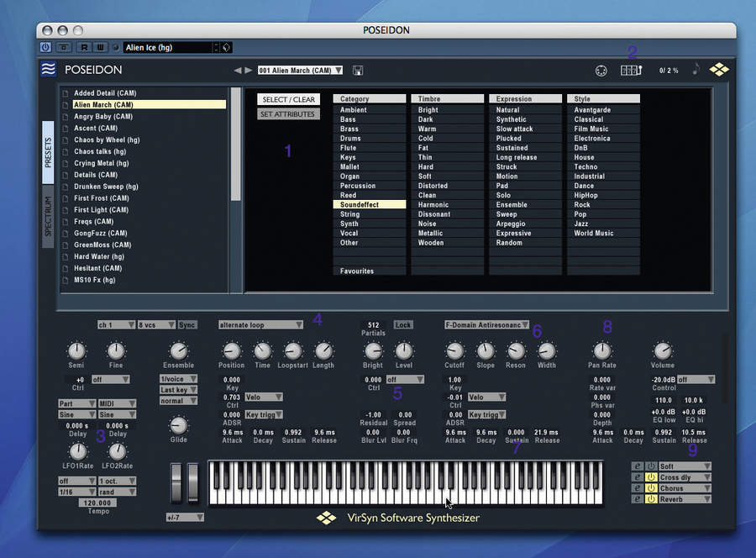The height and width of the screenshot is (558, 756).
Task: Switch to the Spectrum tab
Action: tap(49, 218)
